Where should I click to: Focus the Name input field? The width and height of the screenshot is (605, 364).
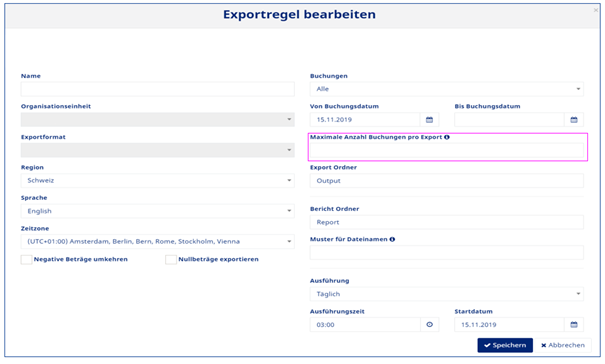coord(157,89)
